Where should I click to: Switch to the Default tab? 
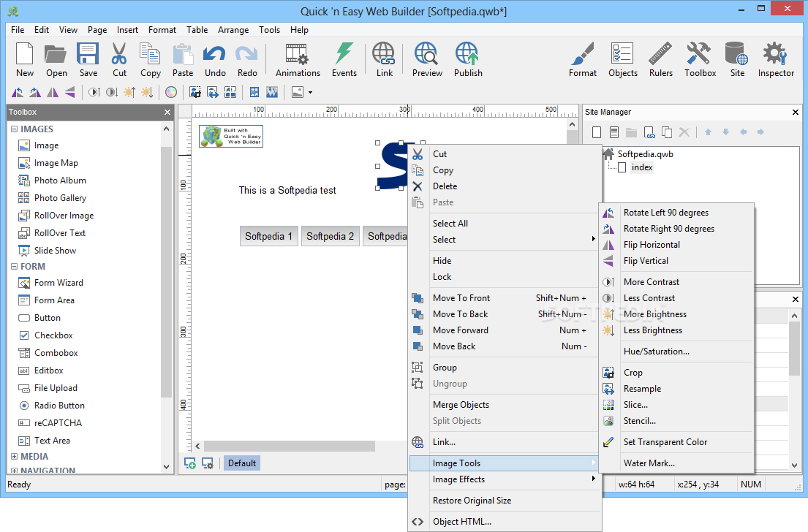[242, 463]
